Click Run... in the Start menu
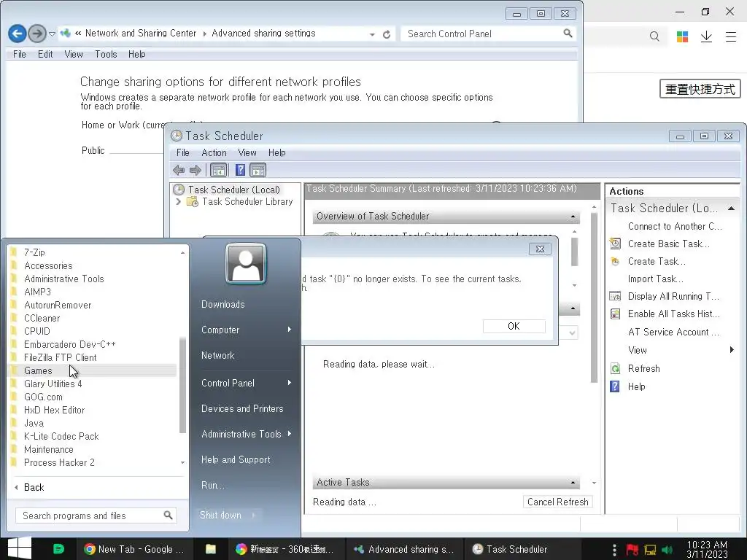Screen dimensions: 747x560 pos(212,485)
